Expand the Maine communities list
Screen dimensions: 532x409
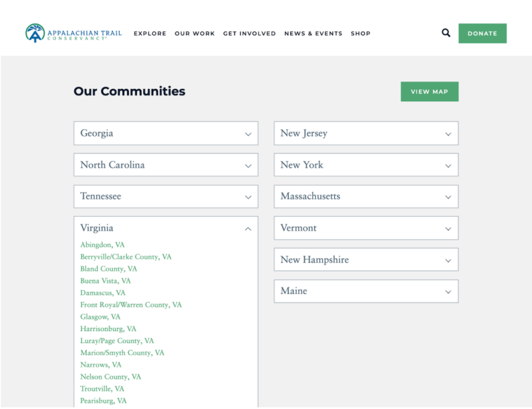click(x=366, y=291)
